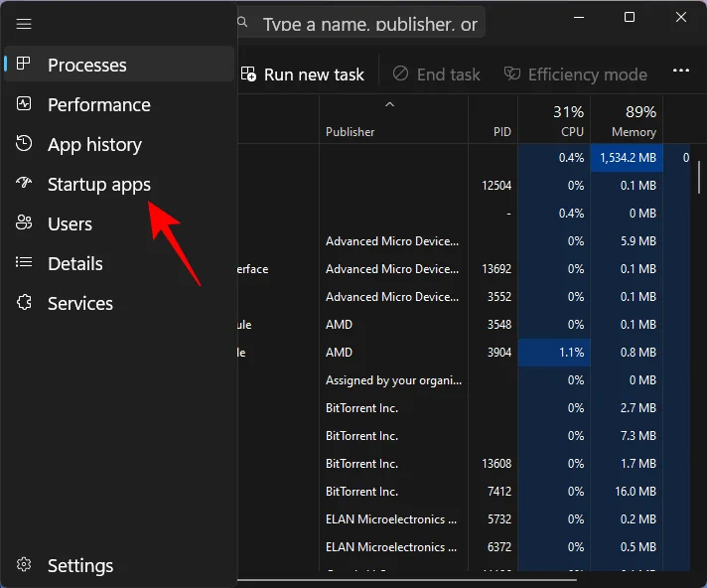Go to App history label
This screenshot has width=707, height=588.
pos(94,145)
